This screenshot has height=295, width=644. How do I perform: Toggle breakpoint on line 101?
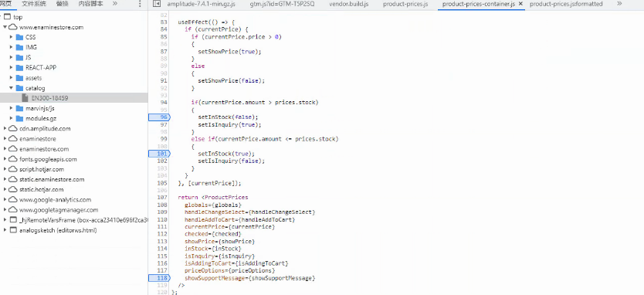(159, 154)
